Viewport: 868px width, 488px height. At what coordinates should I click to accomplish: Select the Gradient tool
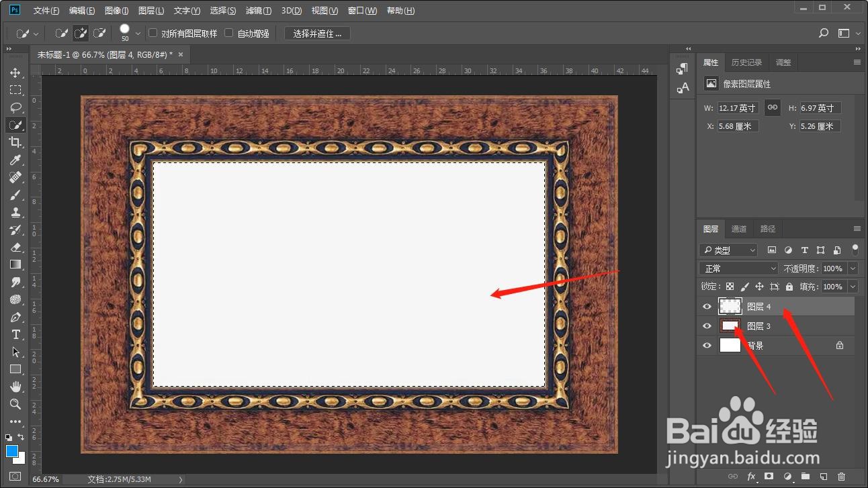pyautogui.click(x=15, y=264)
